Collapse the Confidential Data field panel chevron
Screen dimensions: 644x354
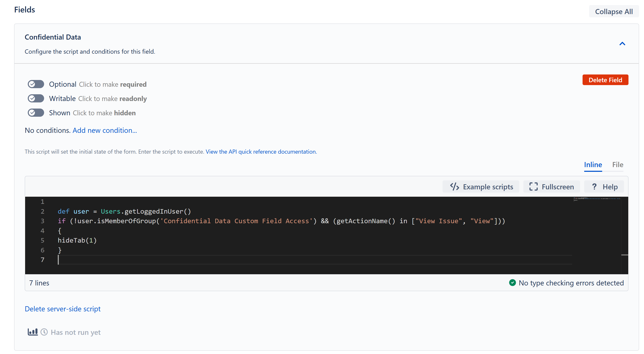point(622,44)
